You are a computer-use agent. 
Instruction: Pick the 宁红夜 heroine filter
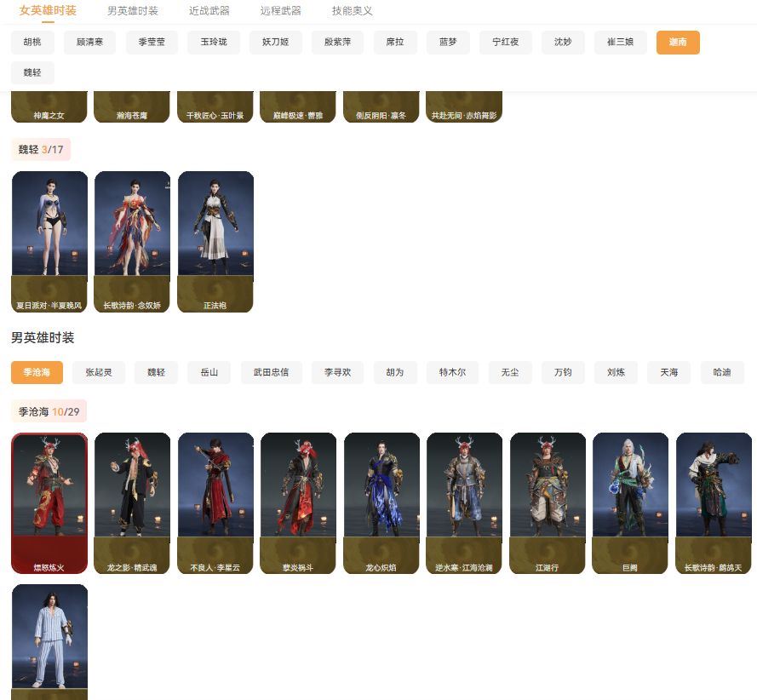point(506,43)
